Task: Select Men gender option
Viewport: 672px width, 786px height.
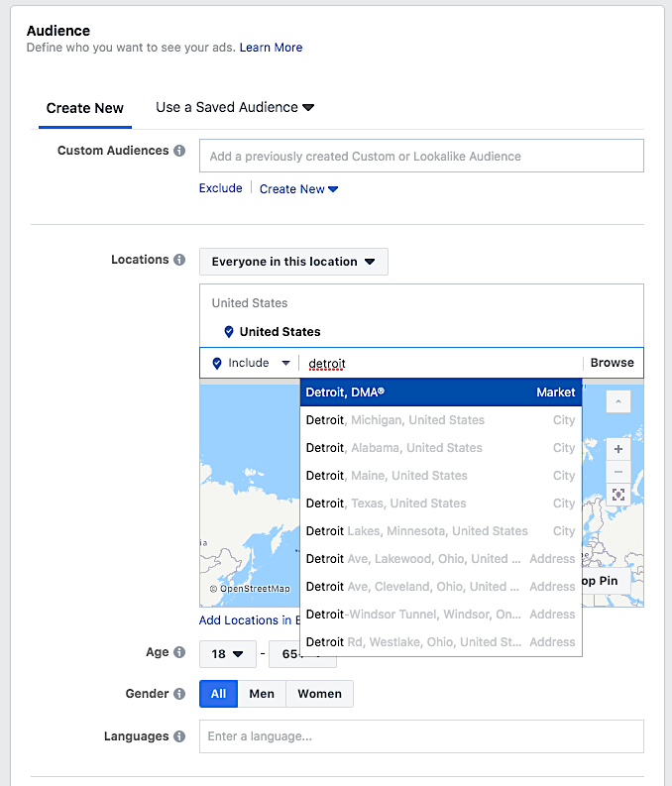Action: [262, 694]
